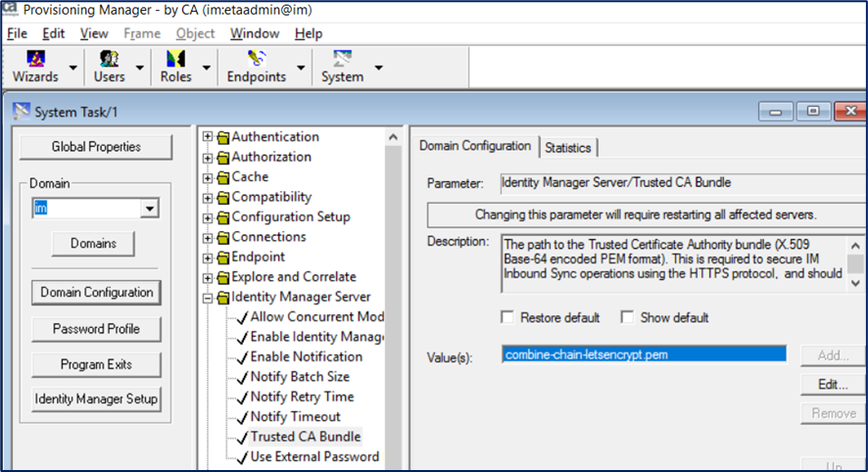Click the System toolbar icon
This screenshot has height=472, width=868.
342,60
